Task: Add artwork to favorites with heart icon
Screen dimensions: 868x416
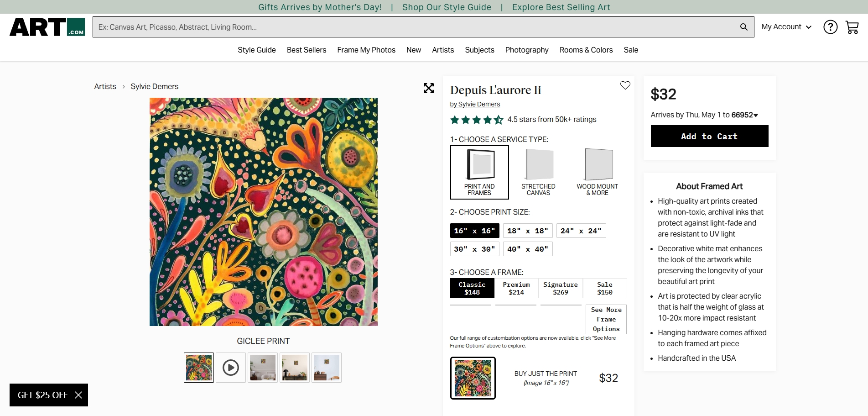Action: 625,85
